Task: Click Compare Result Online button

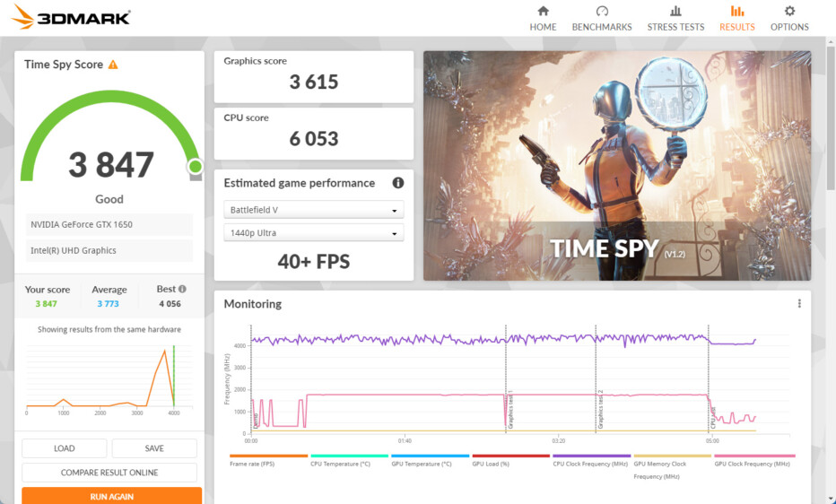Action: click(x=109, y=473)
